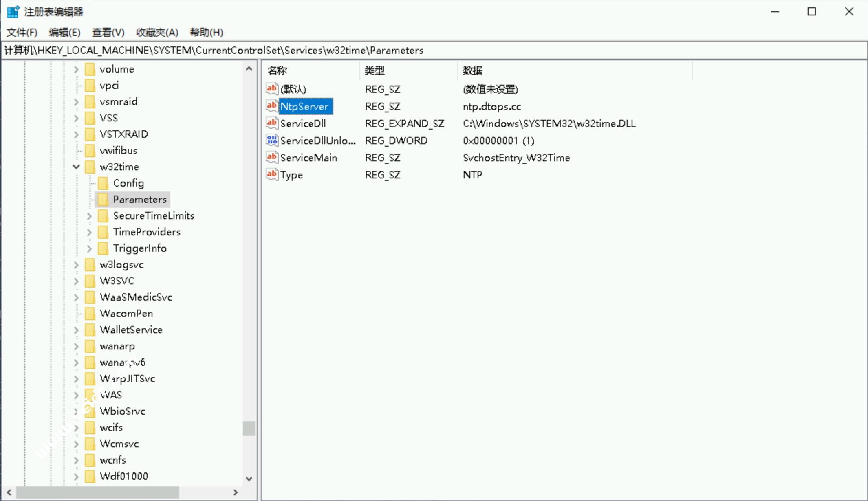Image resolution: width=868 pixels, height=501 pixels.
Task: Click the ServiceMain value icon
Action: tap(271, 157)
